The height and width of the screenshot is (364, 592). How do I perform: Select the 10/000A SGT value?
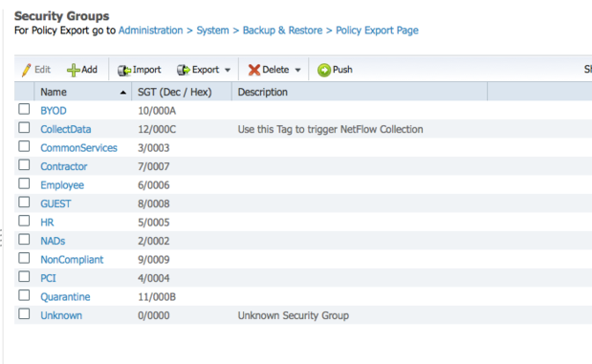click(157, 111)
